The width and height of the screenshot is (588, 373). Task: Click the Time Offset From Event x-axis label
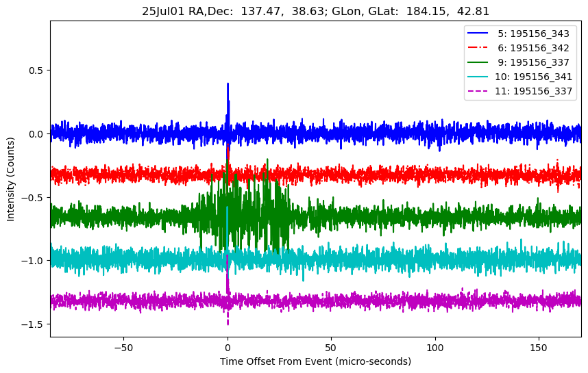315,361
